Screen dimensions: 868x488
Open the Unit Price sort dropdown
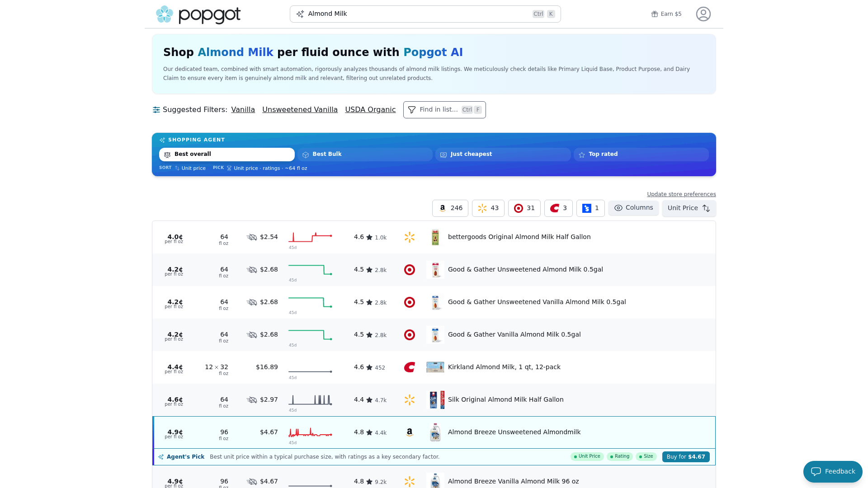(x=689, y=208)
